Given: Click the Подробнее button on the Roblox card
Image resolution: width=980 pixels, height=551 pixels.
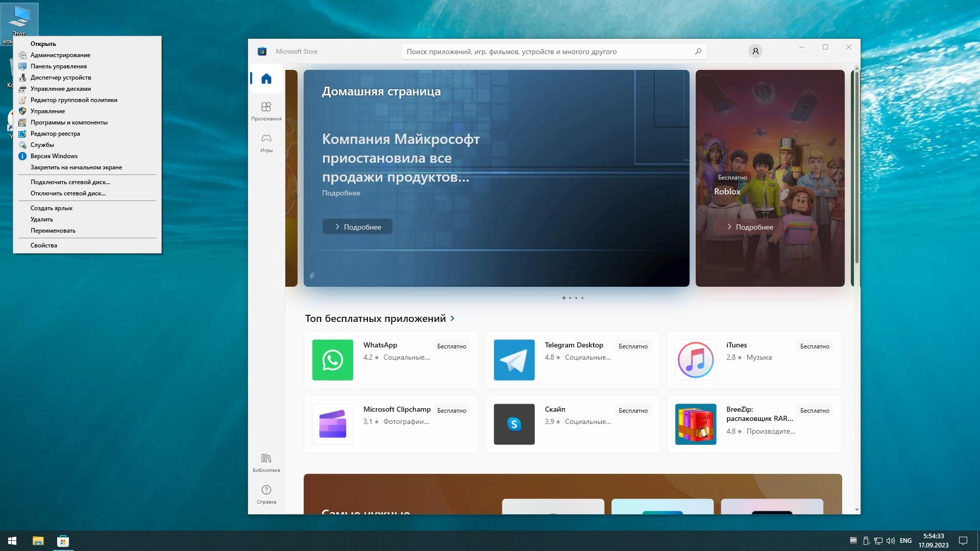Looking at the screenshot, I should click(x=749, y=227).
